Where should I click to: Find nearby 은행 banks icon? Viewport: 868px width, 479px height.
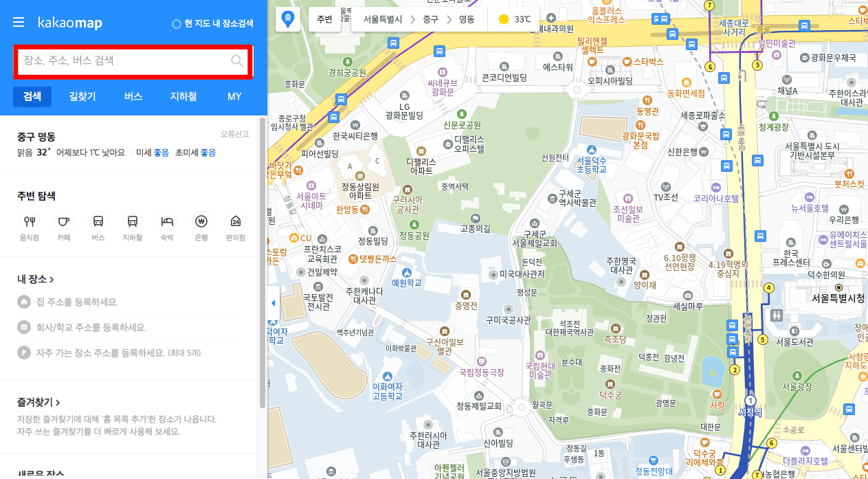201,221
